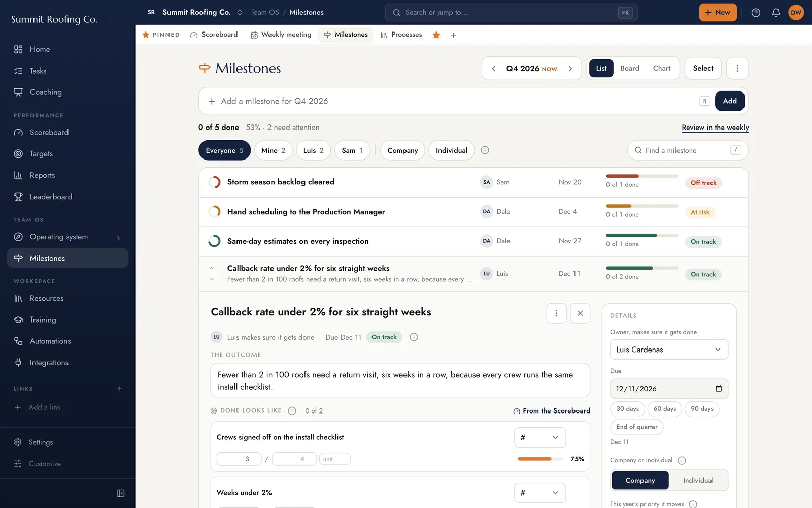Screen dimensions: 812x508
Task: Open unit dropdown for Weeks under 2%
Action: pos(540,493)
